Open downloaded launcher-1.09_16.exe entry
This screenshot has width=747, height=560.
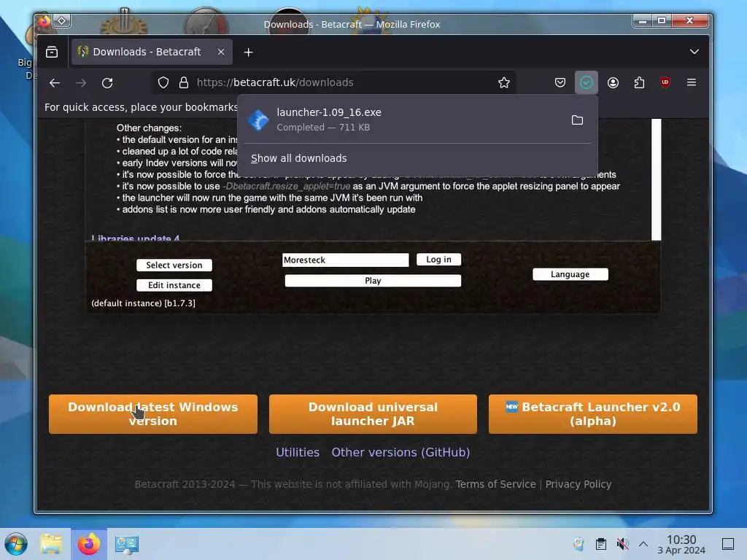[x=405, y=120]
